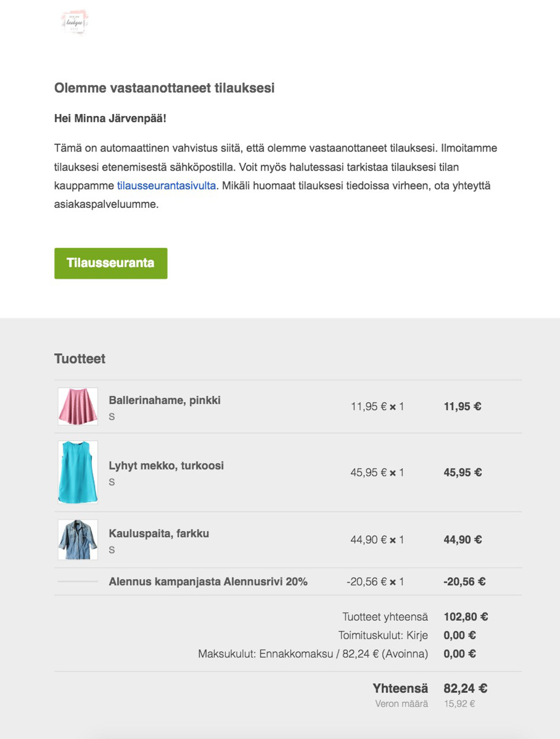Click the green Tilausseuranta button
The image size is (560, 739).
110,263
